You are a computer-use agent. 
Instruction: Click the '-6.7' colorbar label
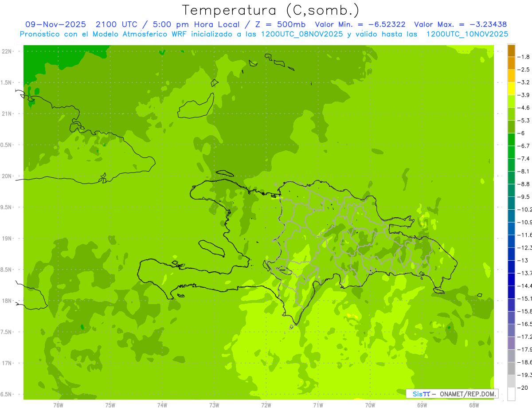(x=524, y=146)
